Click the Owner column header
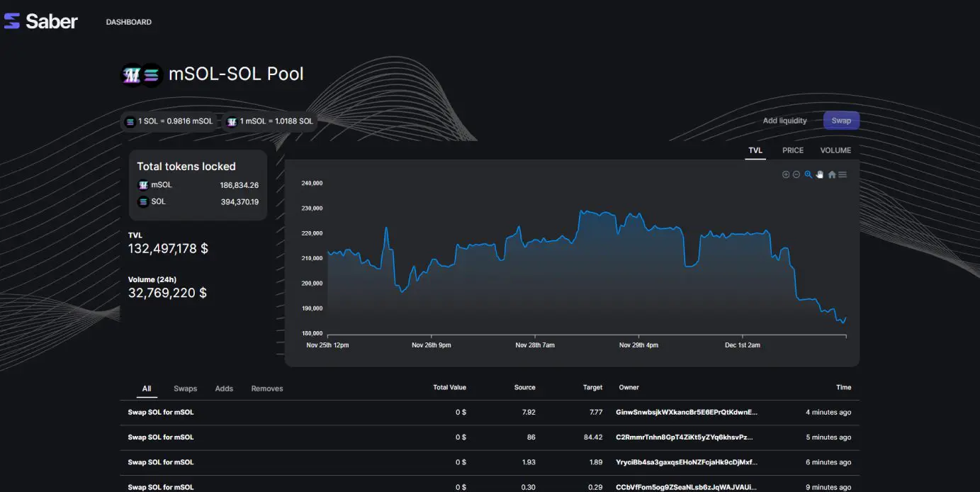Image resolution: width=980 pixels, height=492 pixels. pyautogui.click(x=629, y=388)
